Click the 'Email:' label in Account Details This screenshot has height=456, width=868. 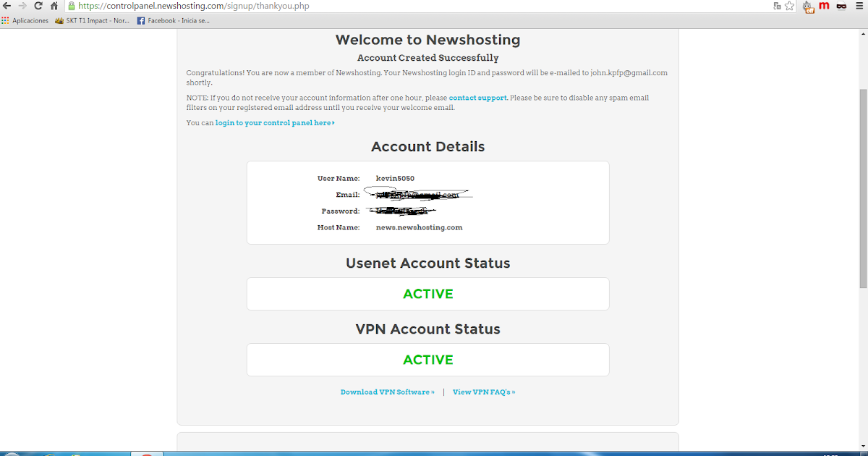coord(348,195)
